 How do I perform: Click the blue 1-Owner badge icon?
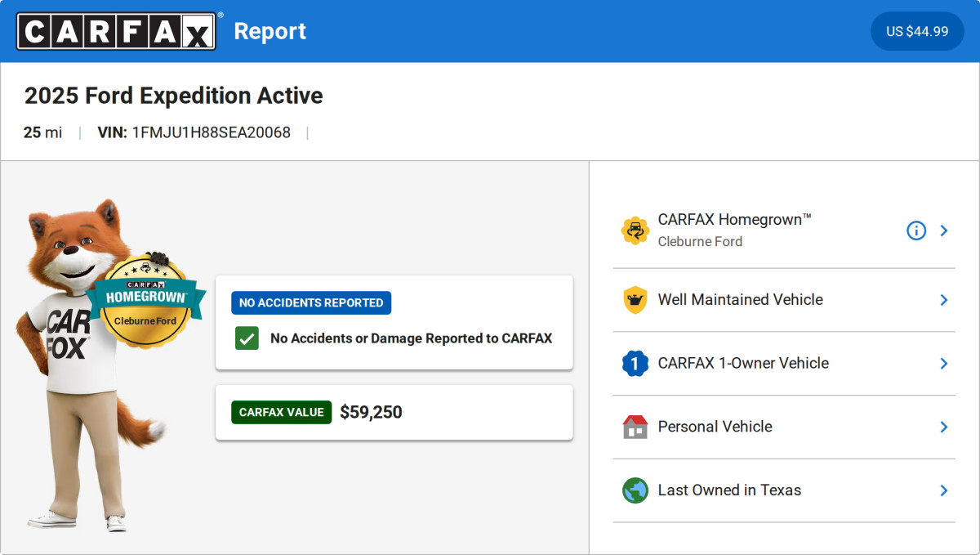point(635,363)
